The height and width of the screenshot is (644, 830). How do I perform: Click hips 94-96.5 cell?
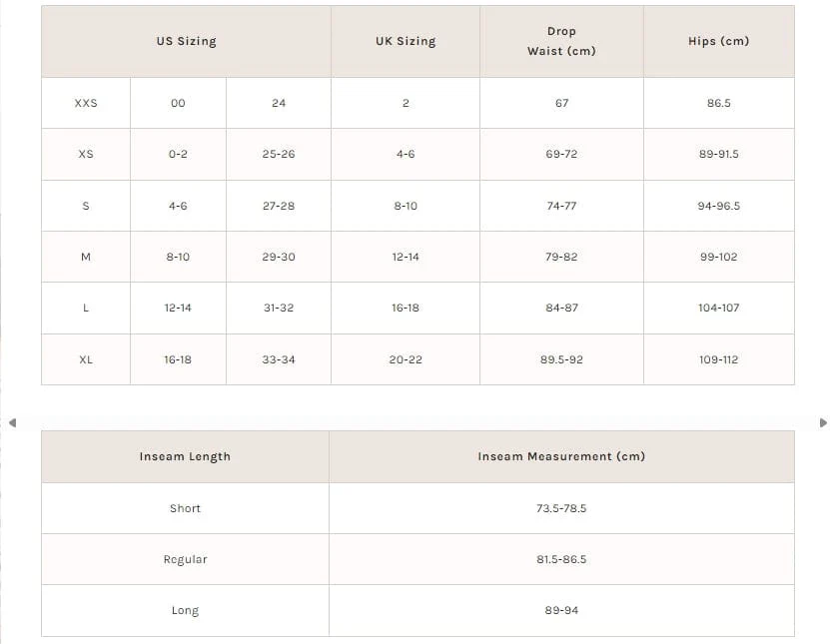coord(719,206)
